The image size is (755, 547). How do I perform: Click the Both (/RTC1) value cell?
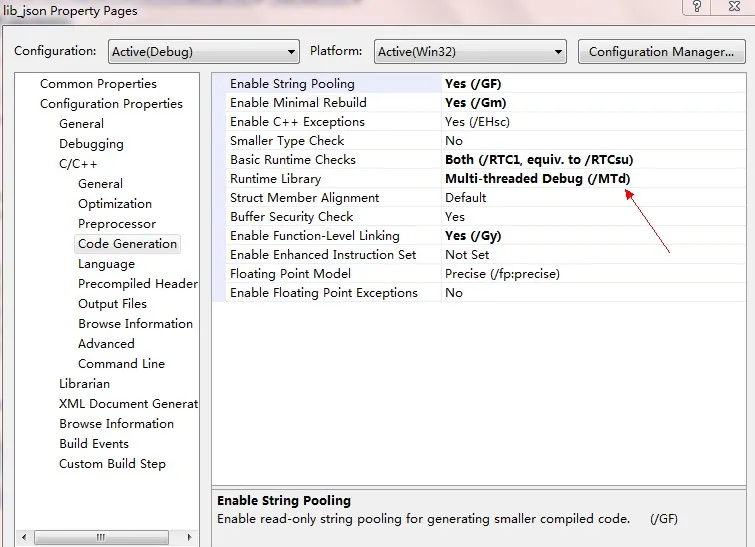[x=593, y=160]
